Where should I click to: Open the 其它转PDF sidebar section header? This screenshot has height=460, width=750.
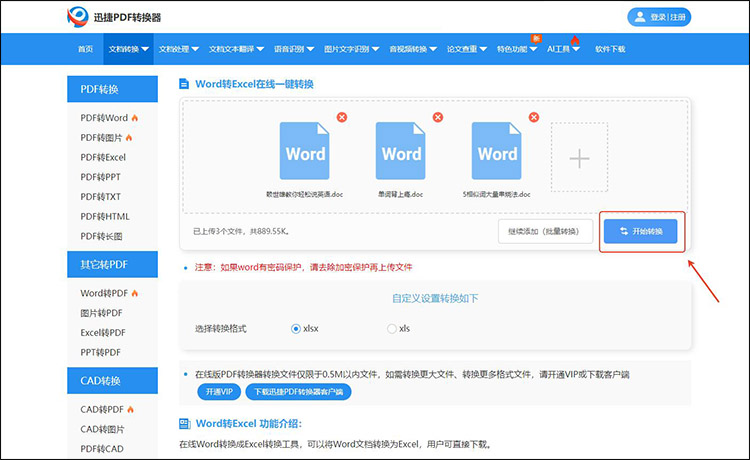(x=112, y=264)
